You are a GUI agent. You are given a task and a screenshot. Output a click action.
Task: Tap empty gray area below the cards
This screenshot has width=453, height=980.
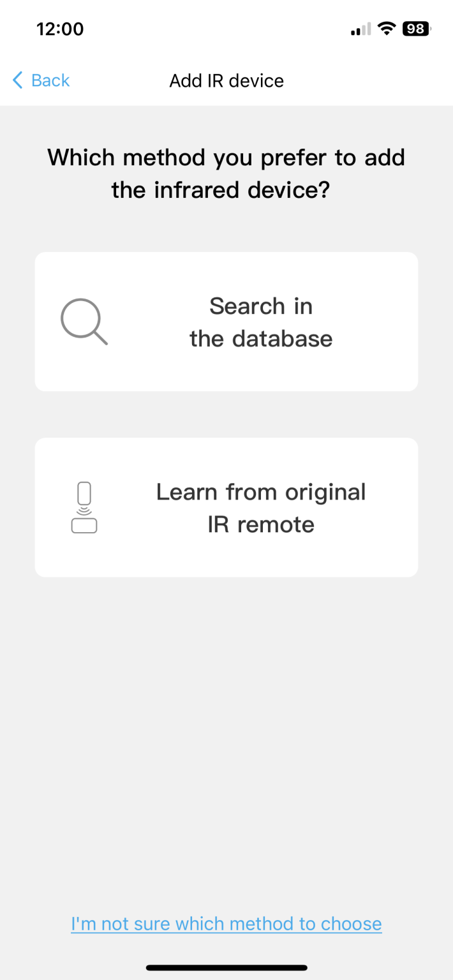tap(226, 734)
